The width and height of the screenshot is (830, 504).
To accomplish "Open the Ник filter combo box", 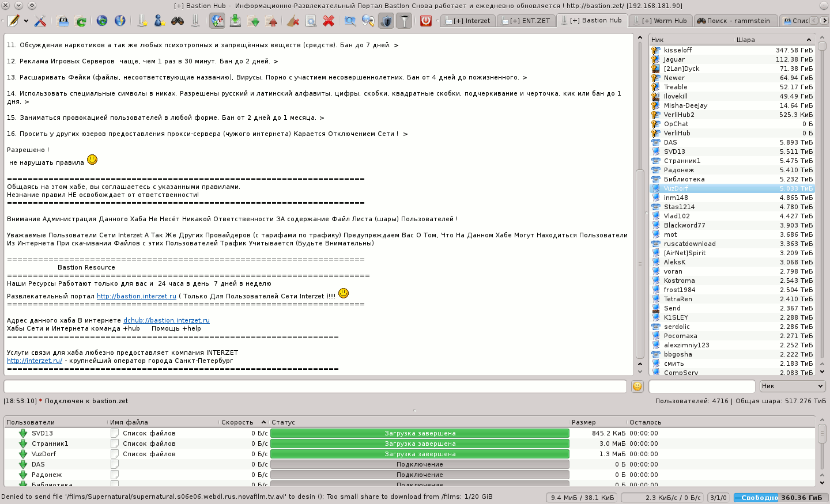I will (x=792, y=386).
